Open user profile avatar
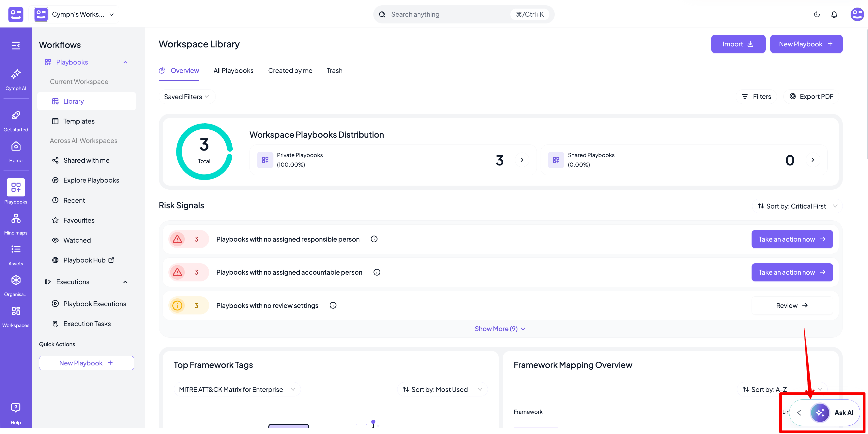868x434 pixels. coord(857,14)
